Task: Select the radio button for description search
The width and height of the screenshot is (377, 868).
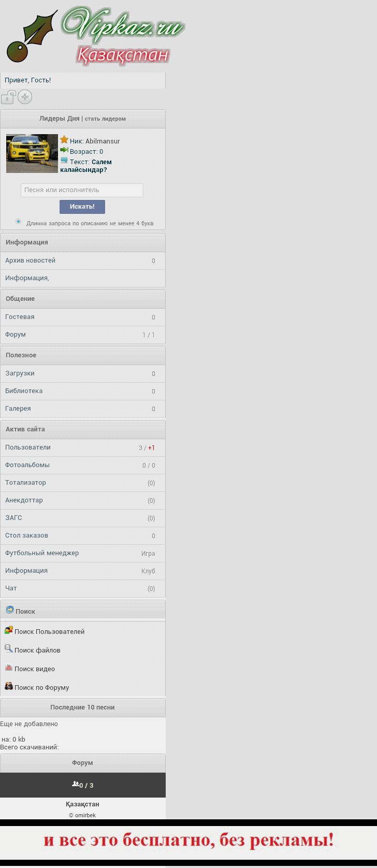Action: coord(19,222)
